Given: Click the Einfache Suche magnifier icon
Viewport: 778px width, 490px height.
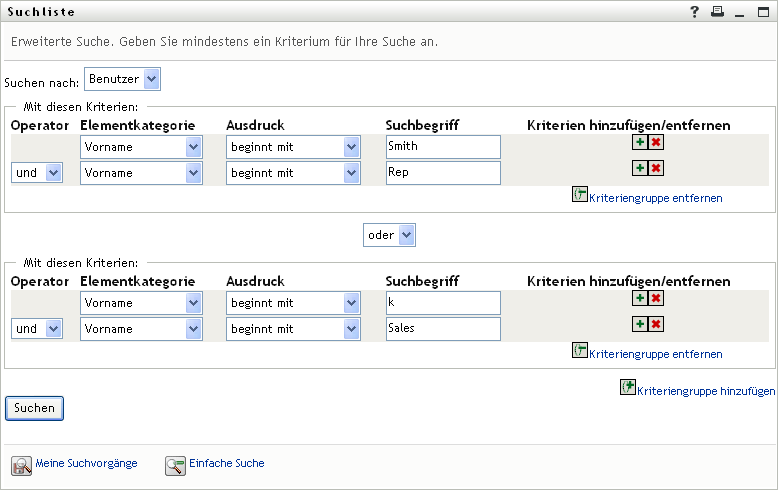Looking at the screenshot, I should (175, 466).
